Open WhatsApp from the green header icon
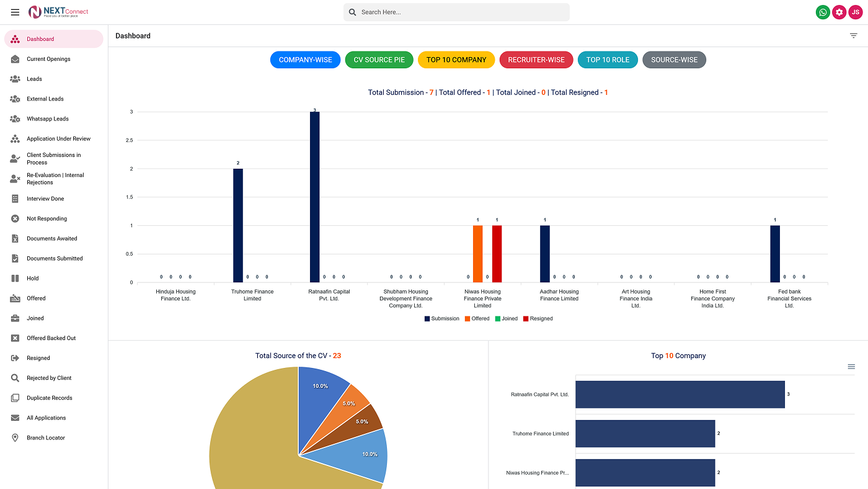This screenshot has height=489, width=868. point(823,12)
